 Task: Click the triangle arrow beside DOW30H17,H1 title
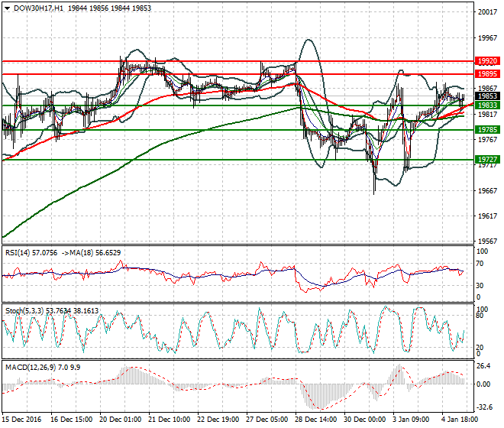[x=7, y=8]
